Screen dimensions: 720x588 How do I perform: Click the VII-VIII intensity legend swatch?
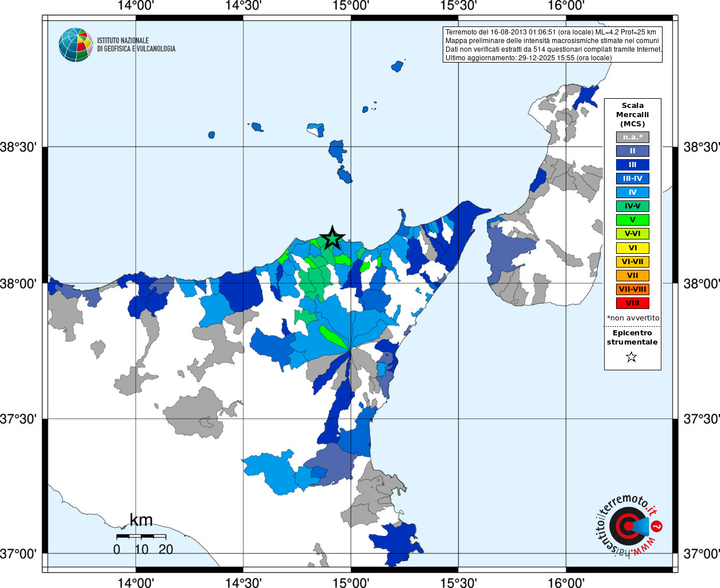633,289
